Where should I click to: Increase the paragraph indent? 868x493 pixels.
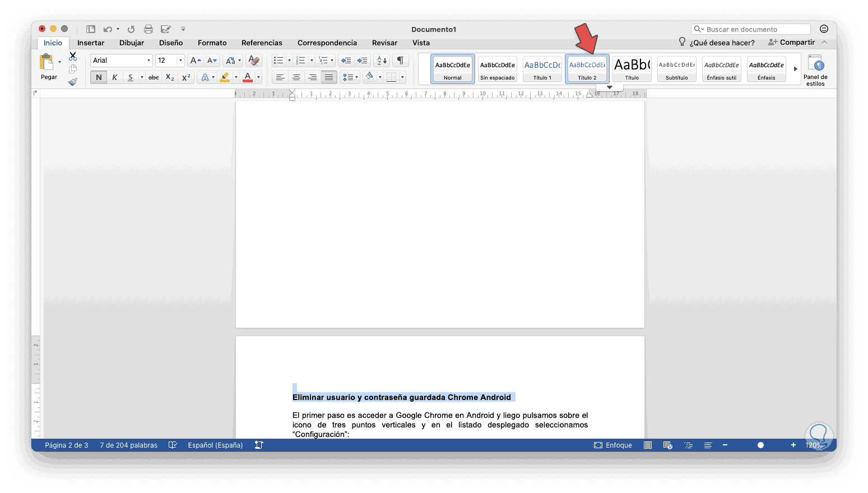363,61
